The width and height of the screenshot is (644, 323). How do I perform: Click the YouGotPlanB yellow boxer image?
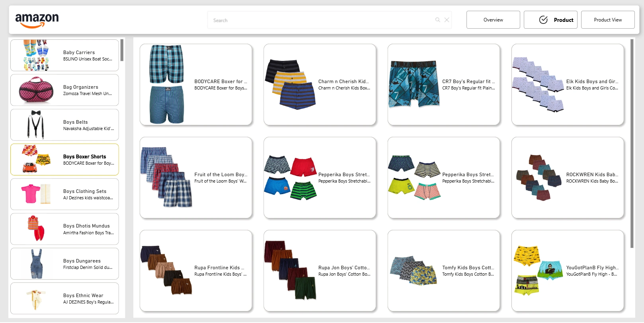pyautogui.click(x=539, y=271)
